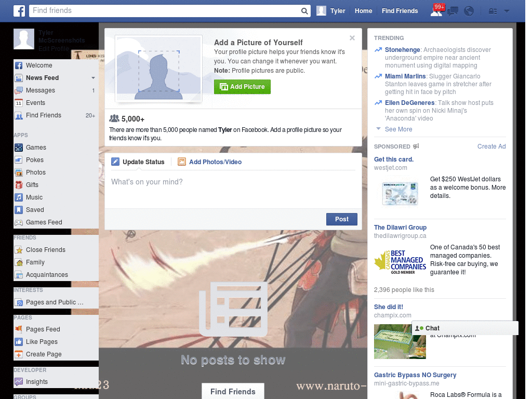Click the blue Post button

click(342, 219)
